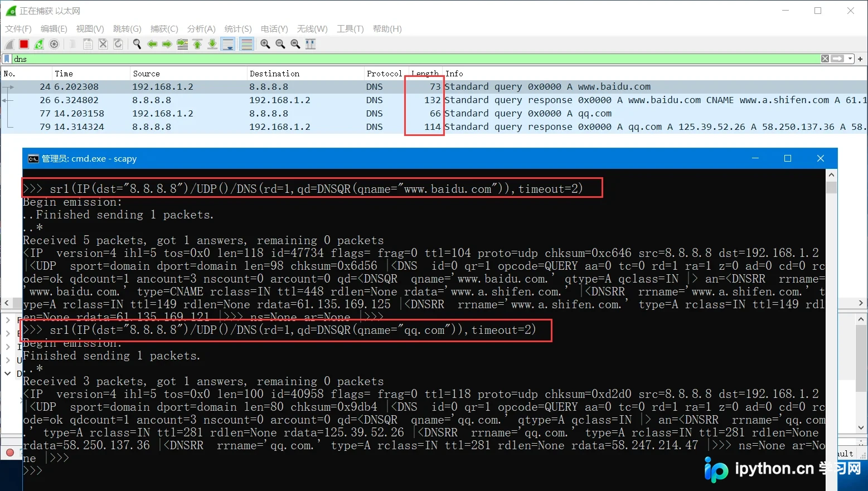Toggle packet list colorization

tap(246, 44)
